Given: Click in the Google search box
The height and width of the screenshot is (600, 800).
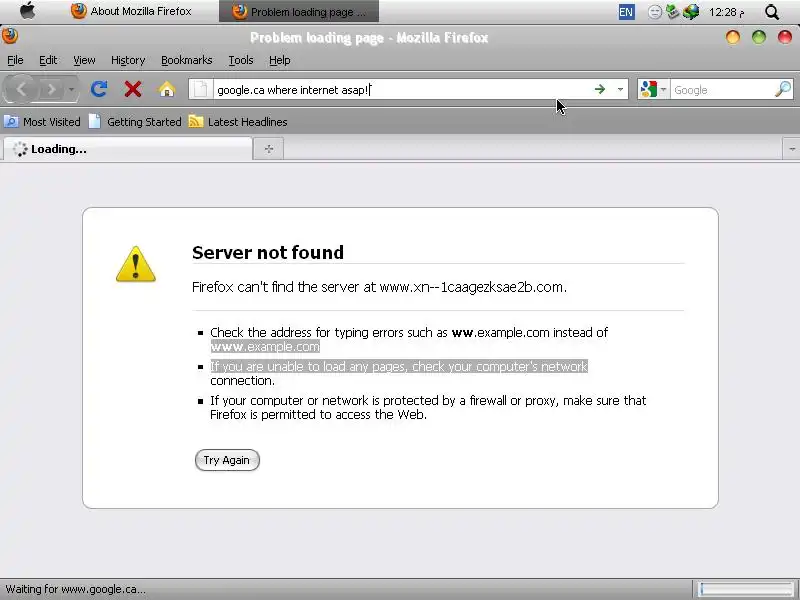Looking at the screenshot, I should pyautogui.click(x=722, y=90).
